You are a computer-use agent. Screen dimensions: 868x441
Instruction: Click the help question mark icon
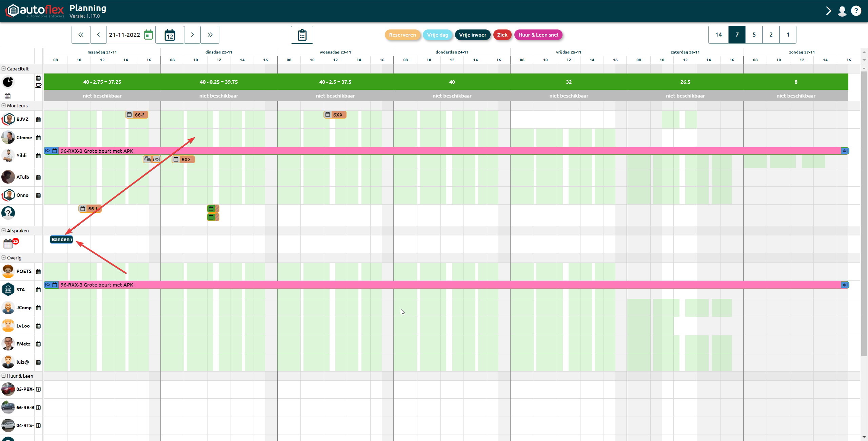856,11
